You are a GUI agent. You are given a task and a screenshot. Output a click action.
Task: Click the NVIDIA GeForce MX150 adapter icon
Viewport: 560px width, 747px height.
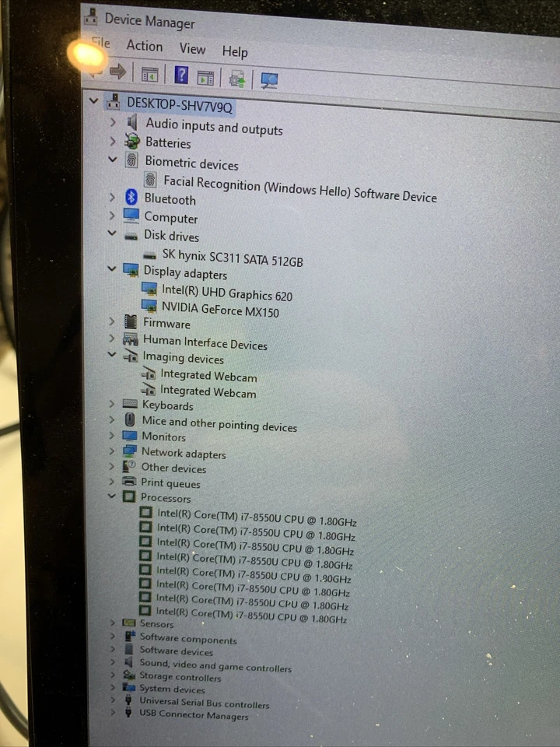coord(149,305)
